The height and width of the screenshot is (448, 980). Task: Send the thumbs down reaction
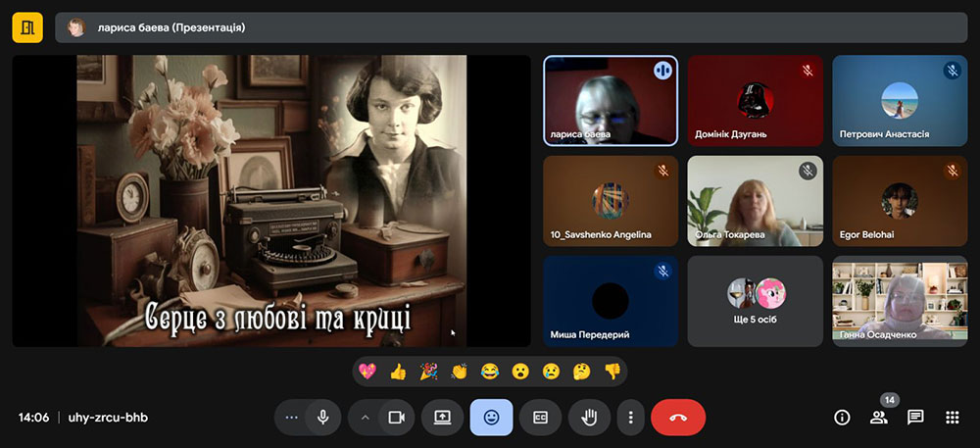point(612,372)
